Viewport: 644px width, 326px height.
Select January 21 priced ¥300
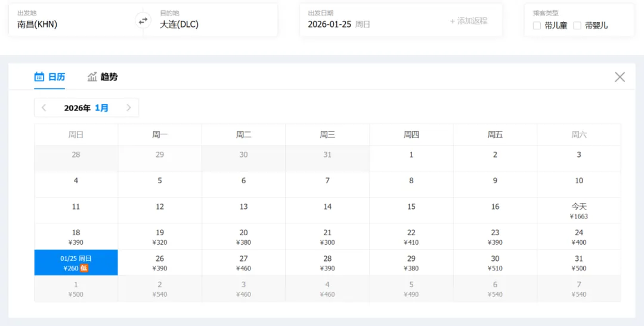[x=327, y=237]
